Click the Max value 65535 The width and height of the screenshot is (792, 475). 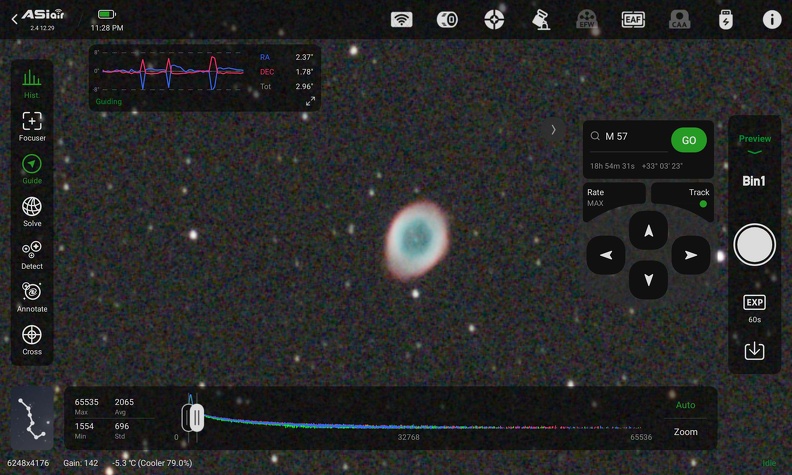86,402
